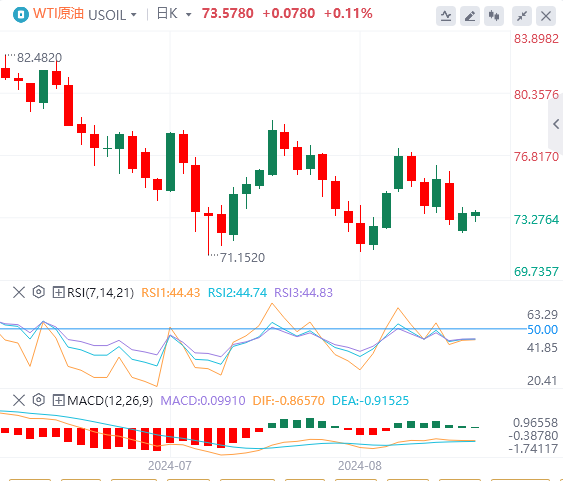This screenshot has width=563, height=481.
Task: Switch the candlestick chart style icon
Action: tap(494, 16)
